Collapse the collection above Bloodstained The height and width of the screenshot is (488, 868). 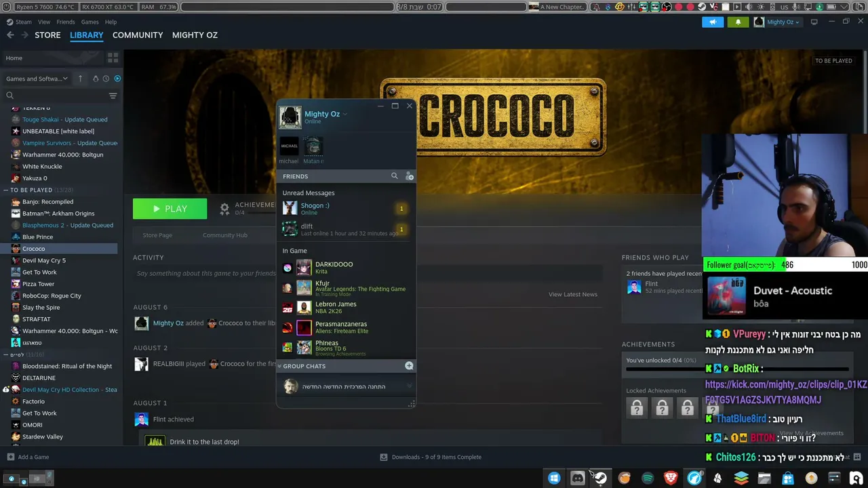pos(5,354)
